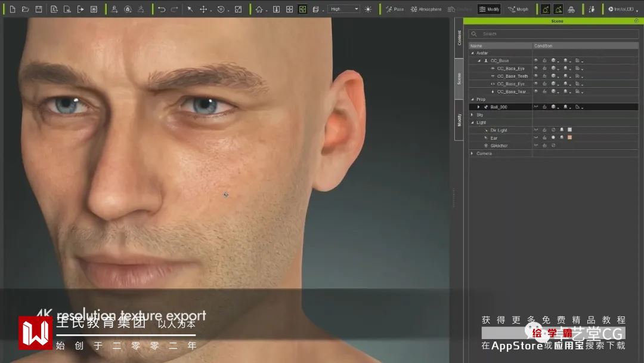Save the project with the floppy disk icon
Screen dimensions: 644x363
pyautogui.click(x=39, y=9)
